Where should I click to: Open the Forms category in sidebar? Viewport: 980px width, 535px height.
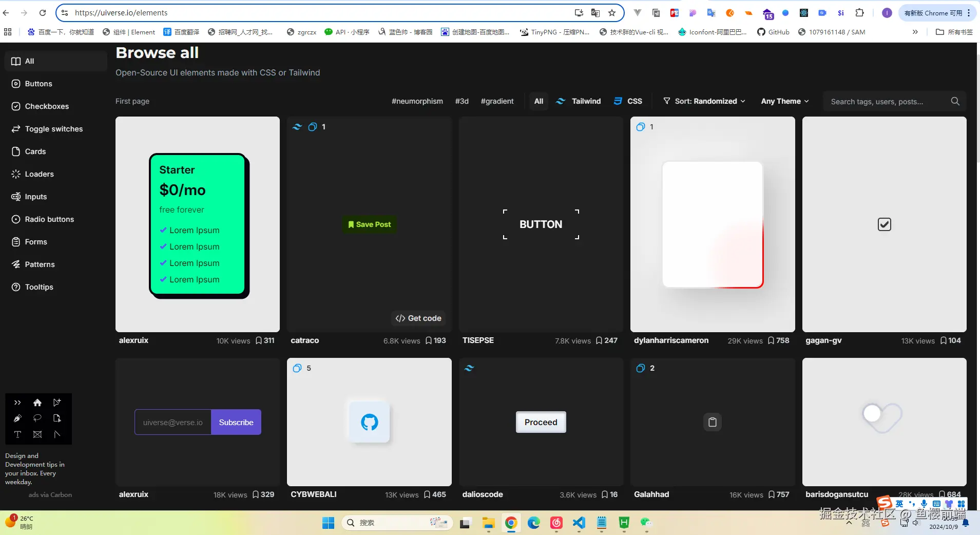pyautogui.click(x=29, y=242)
